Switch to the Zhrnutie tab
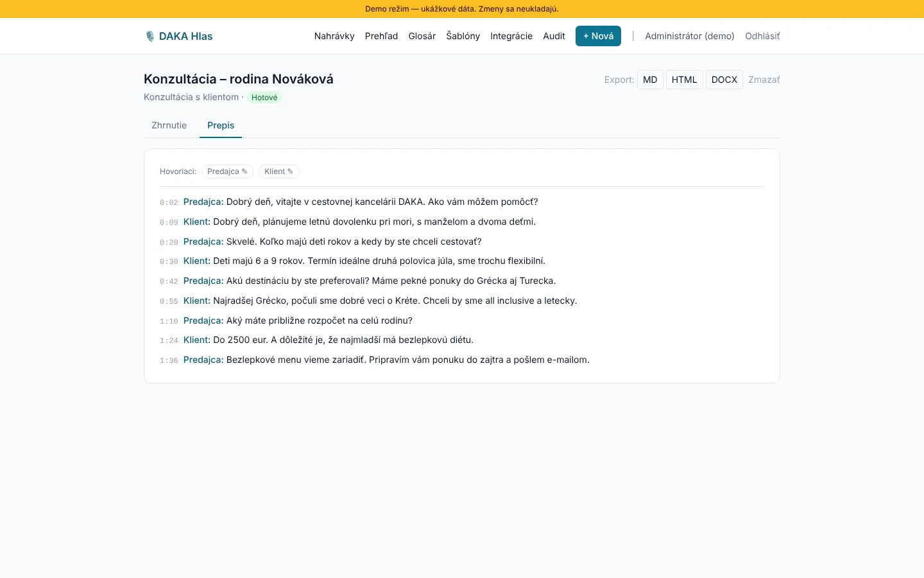 [169, 125]
